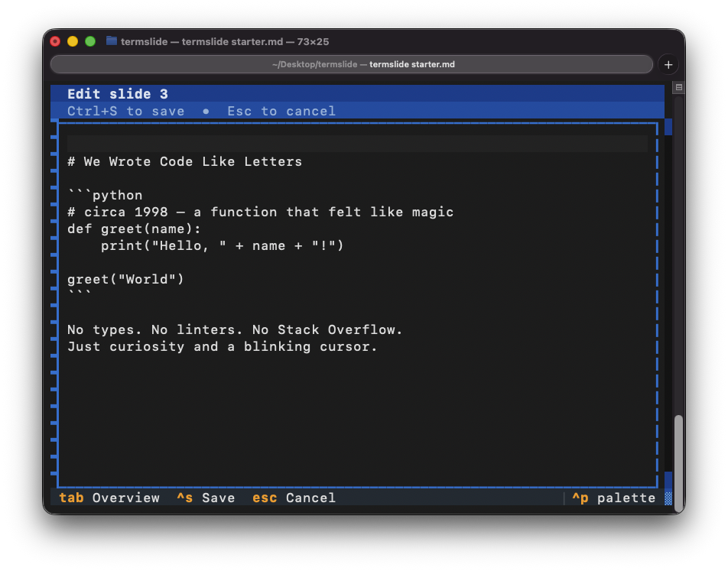Click the print("Hello, " + name) line

[222, 245]
